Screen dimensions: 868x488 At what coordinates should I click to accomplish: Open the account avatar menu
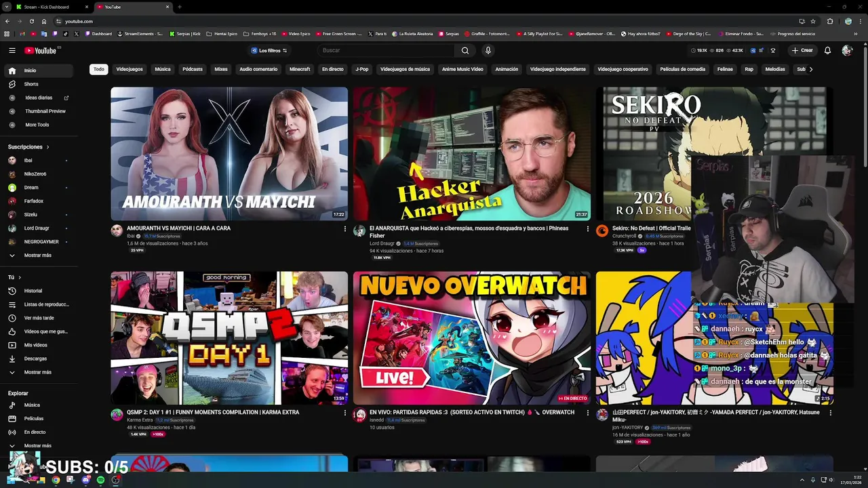pos(846,50)
